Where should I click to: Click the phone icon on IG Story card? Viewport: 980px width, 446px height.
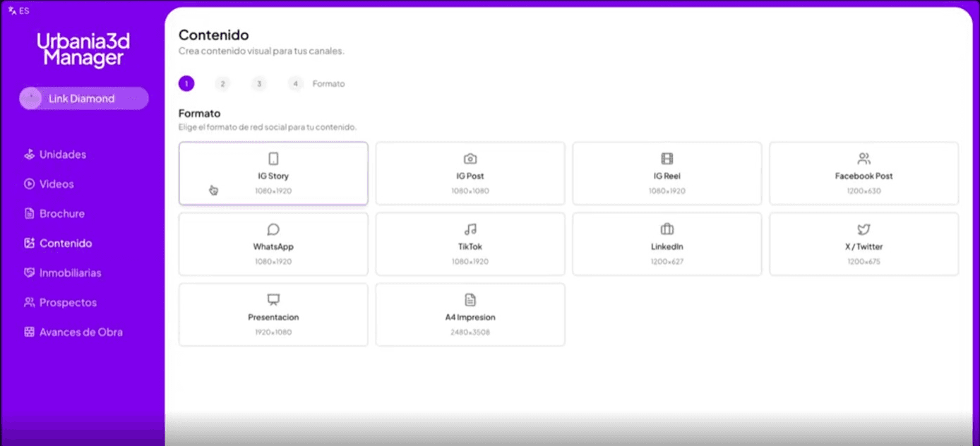coord(273,159)
